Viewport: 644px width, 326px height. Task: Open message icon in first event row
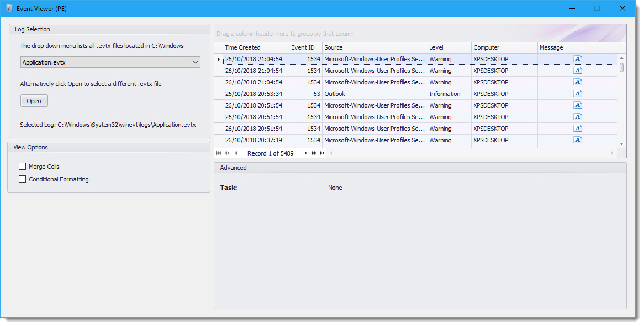click(x=577, y=59)
